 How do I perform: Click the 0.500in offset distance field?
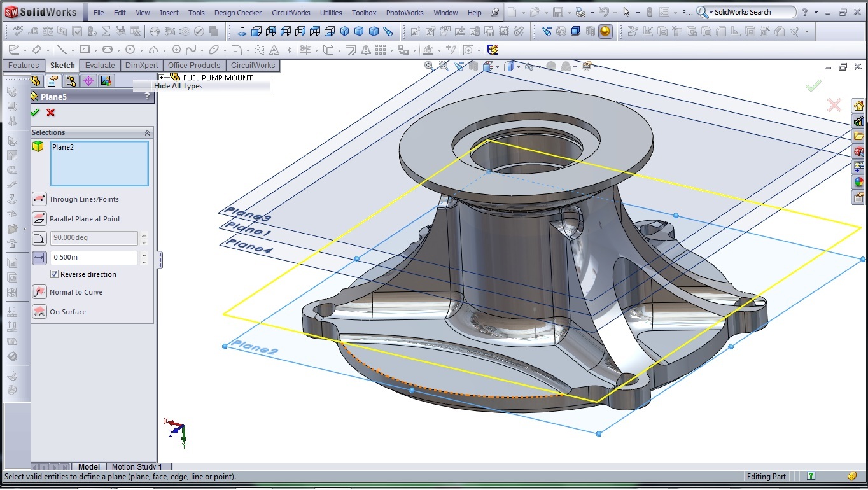[x=94, y=258]
